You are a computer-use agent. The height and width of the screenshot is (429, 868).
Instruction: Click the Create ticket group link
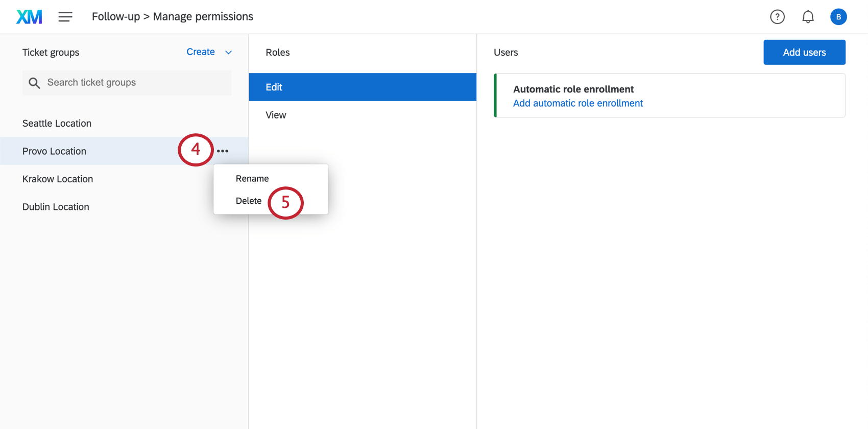coord(201,52)
